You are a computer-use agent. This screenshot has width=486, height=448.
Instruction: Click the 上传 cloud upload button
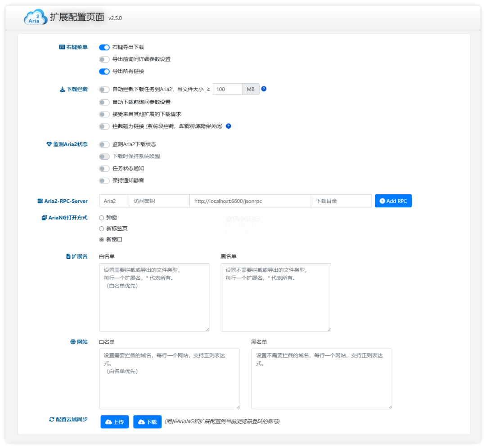(x=114, y=421)
